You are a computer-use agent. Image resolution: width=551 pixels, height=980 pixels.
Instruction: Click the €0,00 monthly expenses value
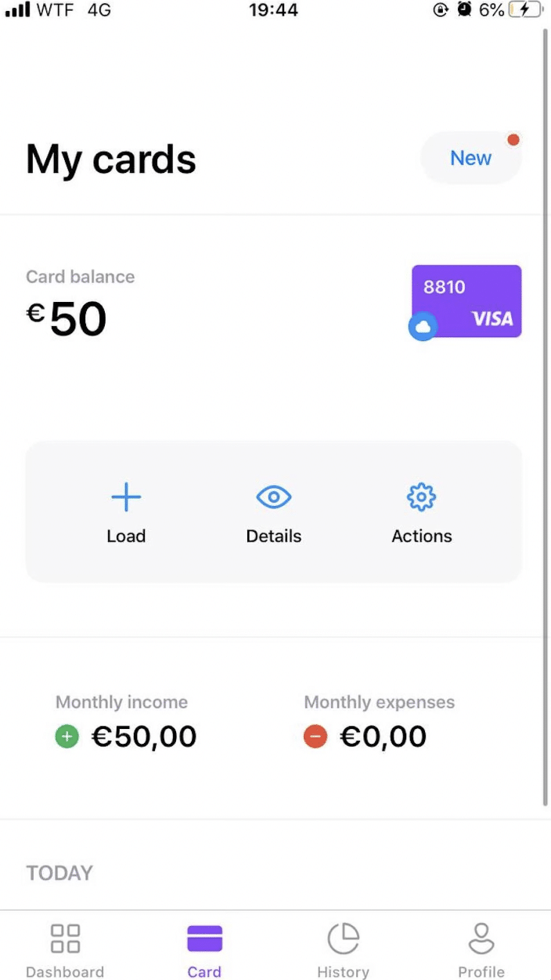pyautogui.click(x=384, y=737)
